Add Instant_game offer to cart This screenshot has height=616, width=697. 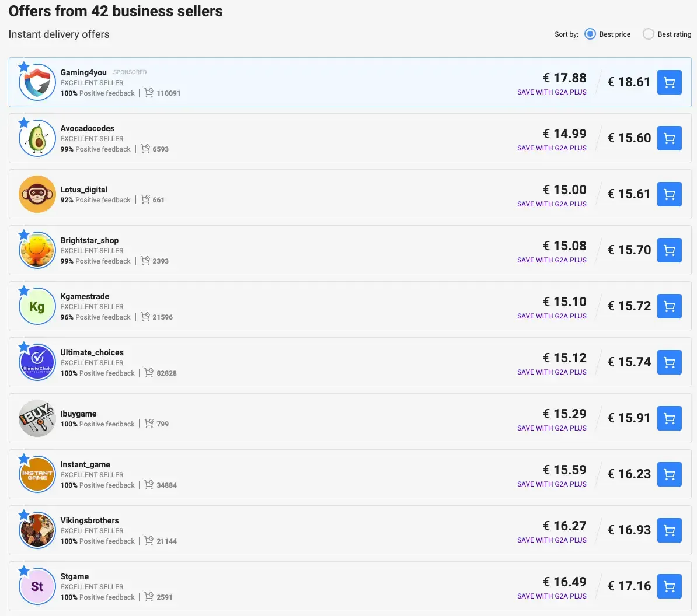tap(669, 474)
